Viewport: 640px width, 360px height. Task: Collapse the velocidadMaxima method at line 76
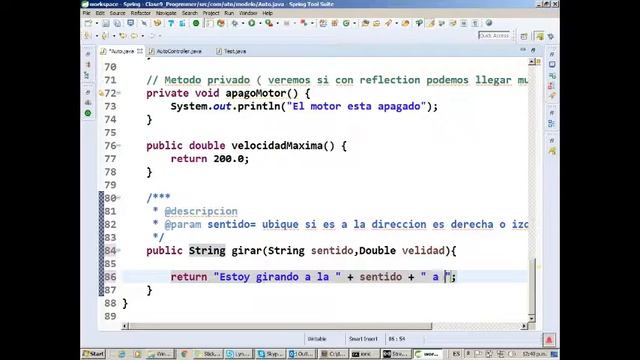[x=119, y=145]
